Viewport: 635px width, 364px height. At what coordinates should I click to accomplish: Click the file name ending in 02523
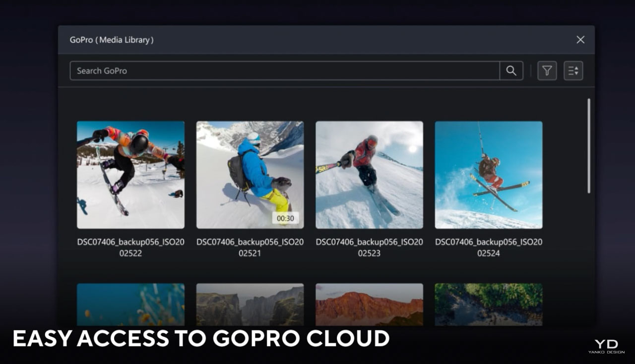[x=369, y=247]
